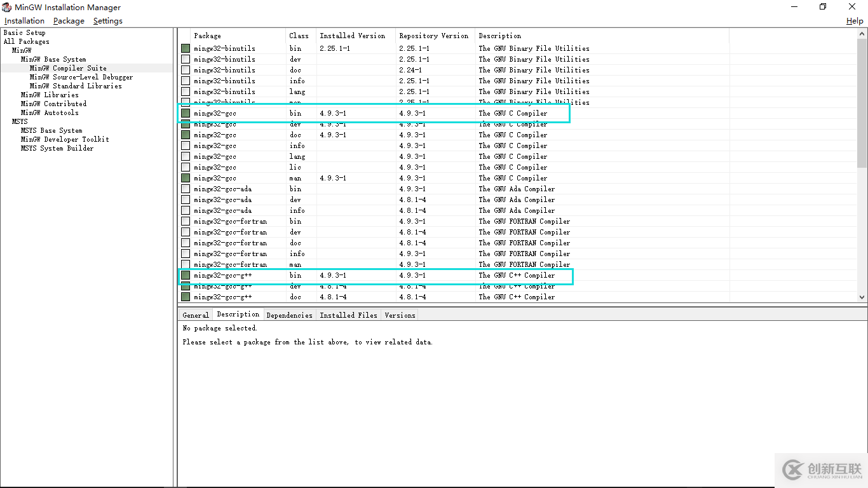
Task: Click the package list scroll-down arrow
Action: pos(862,297)
